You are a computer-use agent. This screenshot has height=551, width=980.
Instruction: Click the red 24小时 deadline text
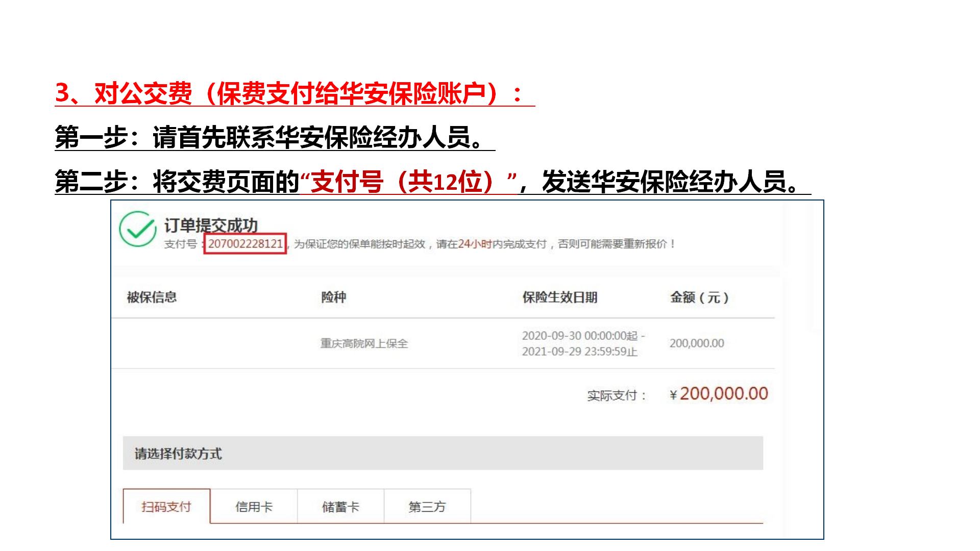pyautogui.click(x=475, y=244)
